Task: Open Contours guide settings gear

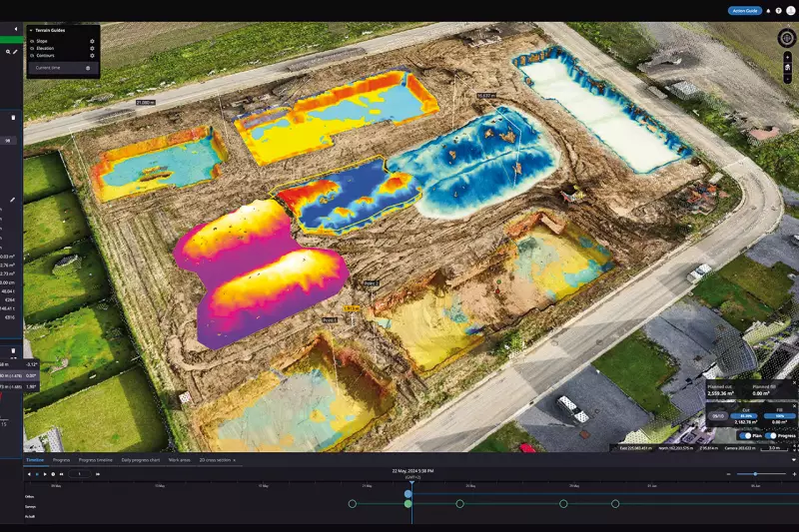Action: point(92,56)
